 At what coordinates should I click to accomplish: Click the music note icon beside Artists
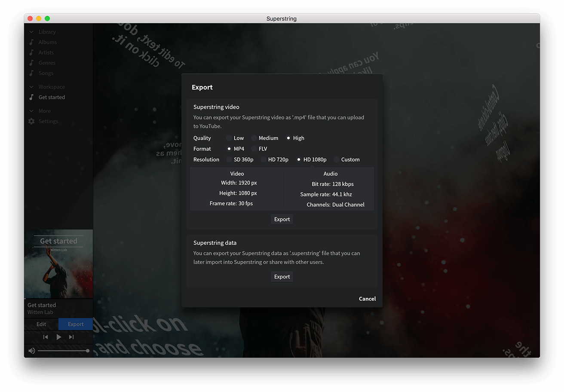pos(31,52)
